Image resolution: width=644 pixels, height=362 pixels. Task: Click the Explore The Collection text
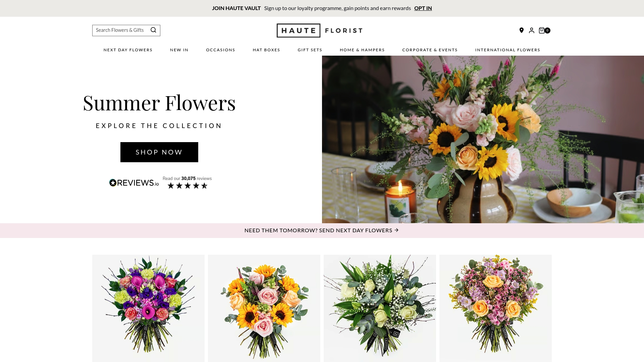[159, 126]
